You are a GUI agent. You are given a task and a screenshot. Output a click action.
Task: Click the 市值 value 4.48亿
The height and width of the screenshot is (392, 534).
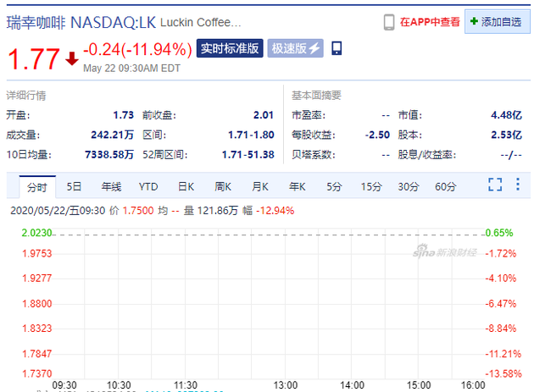[x=506, y=115]
